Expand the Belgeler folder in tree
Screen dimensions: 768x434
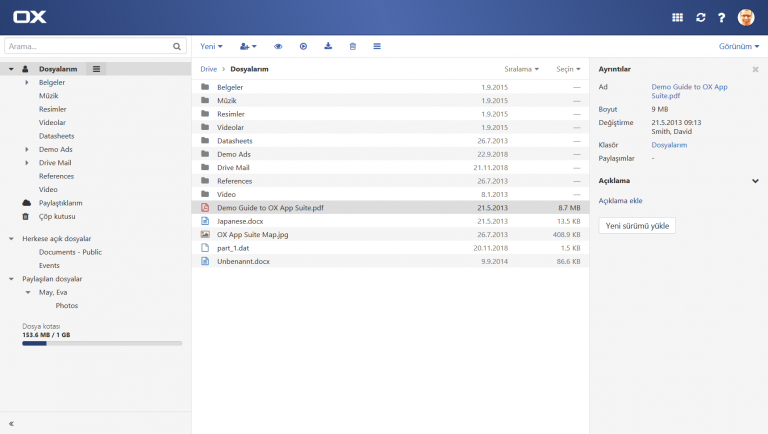point(27,82)
